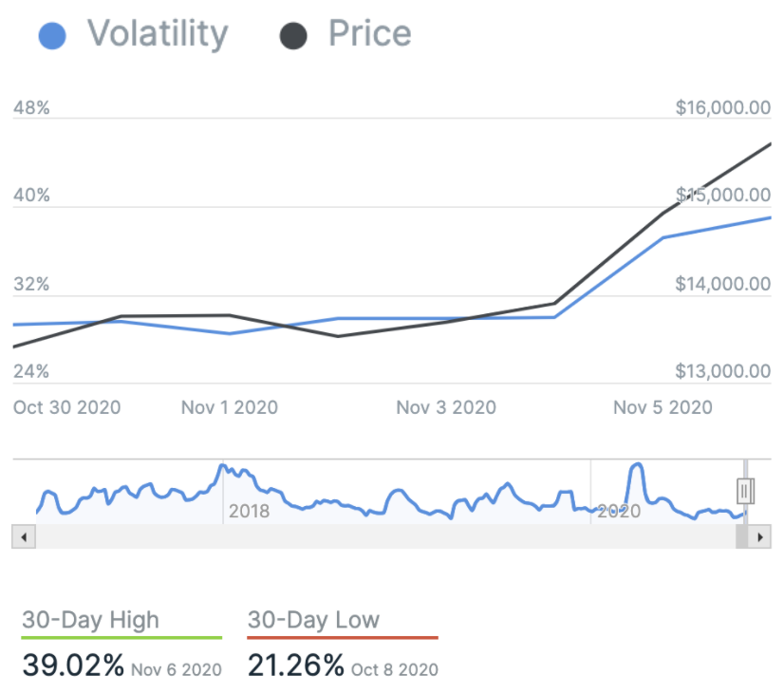Click the scrollbar left arrow
The image size is (784, 693).
tap(24, 536)
